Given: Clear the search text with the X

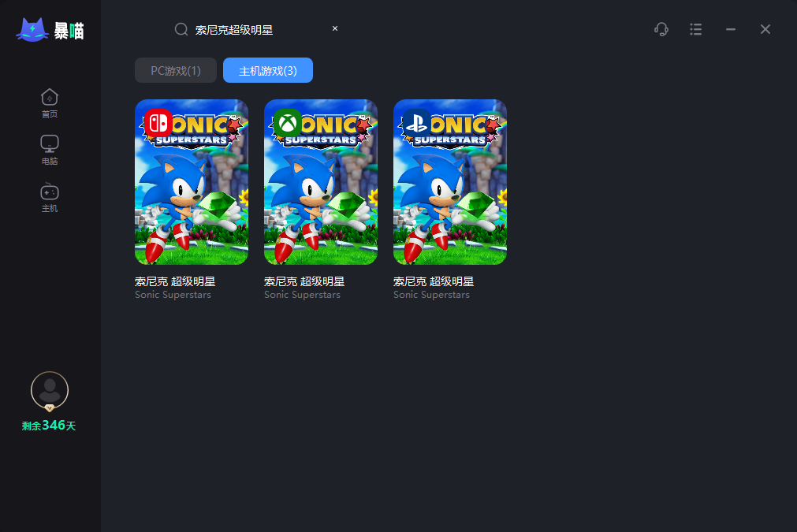Looking at the screenshot, I should 335,28.
